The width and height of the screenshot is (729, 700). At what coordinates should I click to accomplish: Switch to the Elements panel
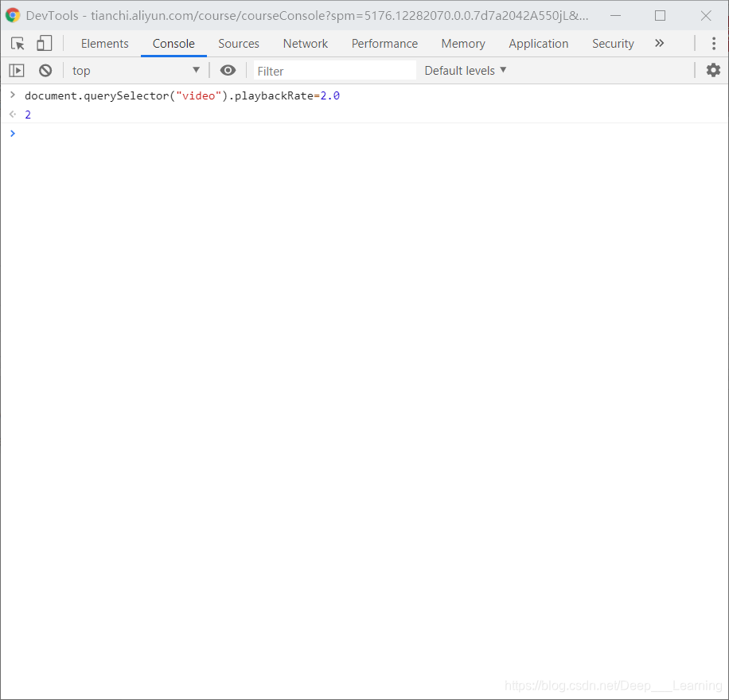tap(104, 43)
